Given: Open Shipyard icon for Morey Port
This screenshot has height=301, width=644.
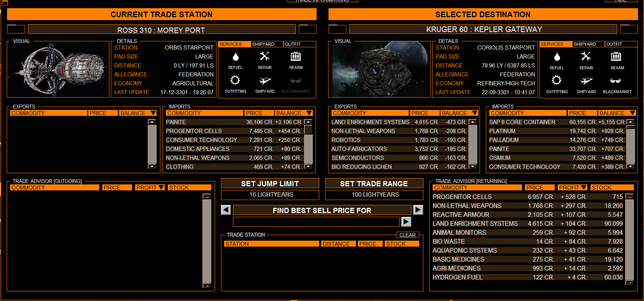Looking at the screenshot, I should (x=265, y=80).
